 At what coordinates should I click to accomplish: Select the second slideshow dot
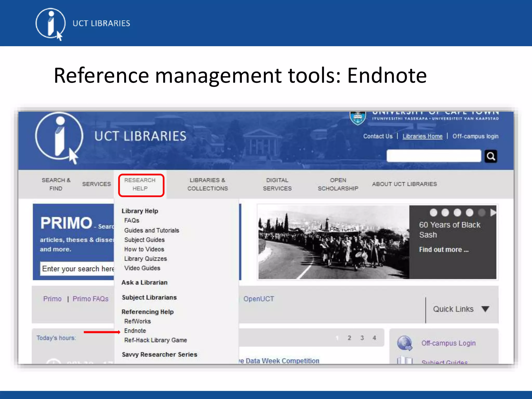click(x=445, y=213)
